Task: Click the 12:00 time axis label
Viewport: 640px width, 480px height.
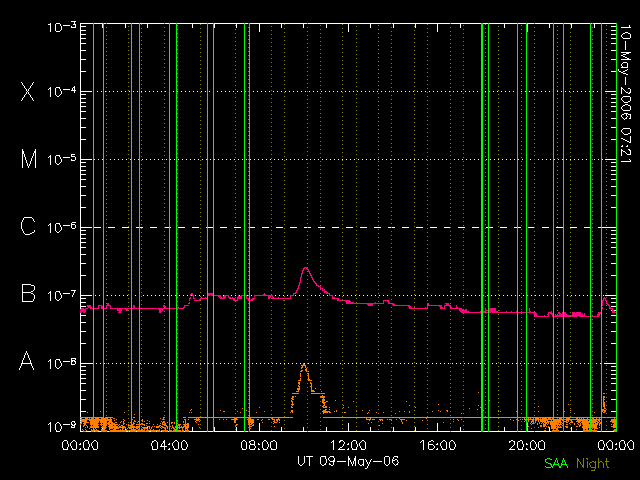Action: coord(348,445)
